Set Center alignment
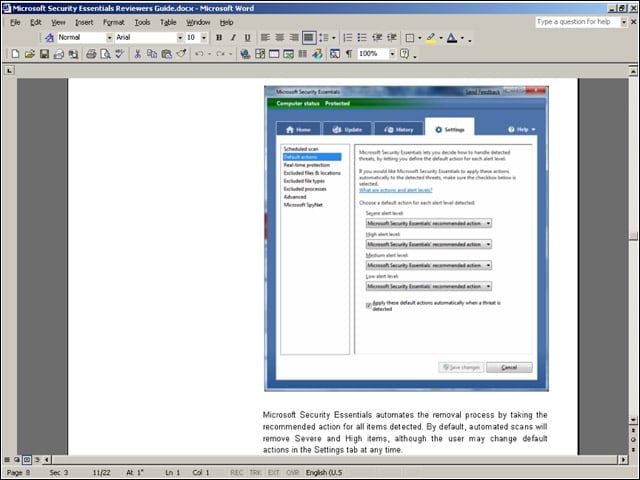This screenshot has width=640, height=480. coord(280,38)
